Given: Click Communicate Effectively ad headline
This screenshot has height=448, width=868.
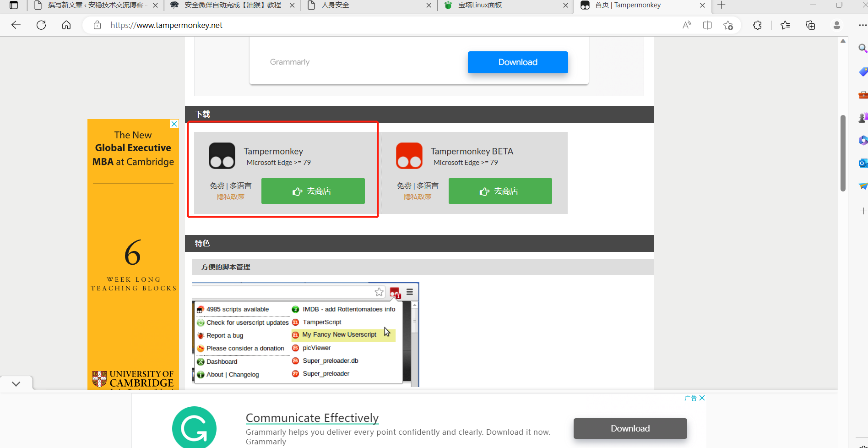Looking at the screenshot, I should tap(312, 418).
